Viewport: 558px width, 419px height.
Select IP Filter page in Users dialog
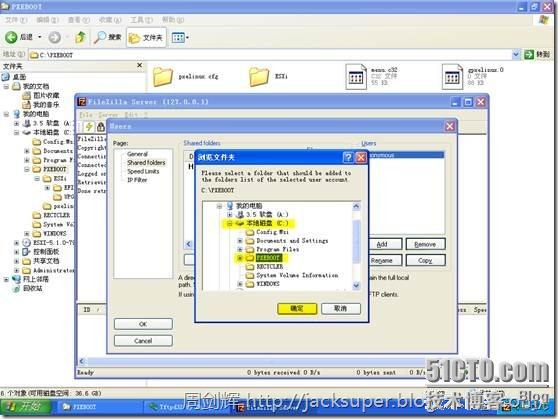point(137,180)
